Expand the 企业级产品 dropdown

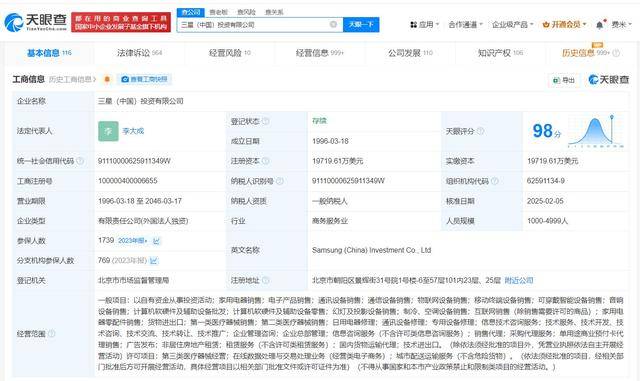pyautogui.click(x=513, y=25)
